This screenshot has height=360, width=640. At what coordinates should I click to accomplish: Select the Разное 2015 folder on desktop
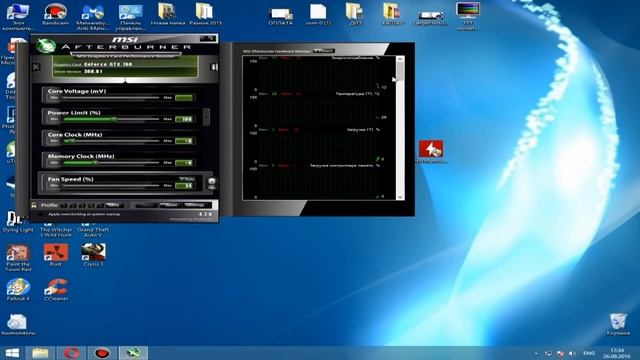coord(205,15)
